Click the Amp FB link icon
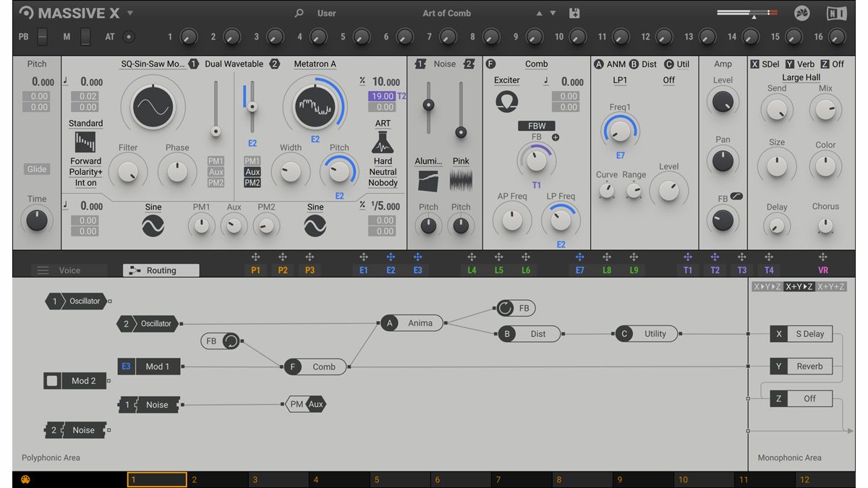The image size is (868, 488). click(x=737, y=197)
